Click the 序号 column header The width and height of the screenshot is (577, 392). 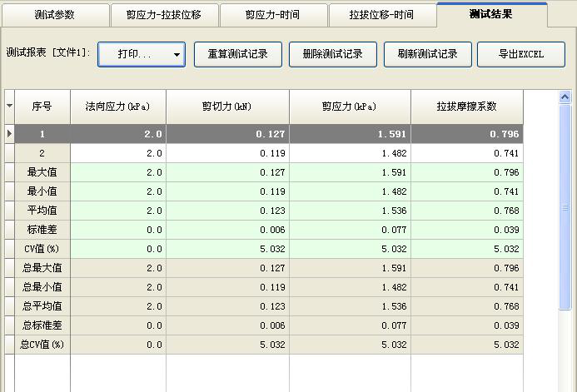click(x=42, y=107)
